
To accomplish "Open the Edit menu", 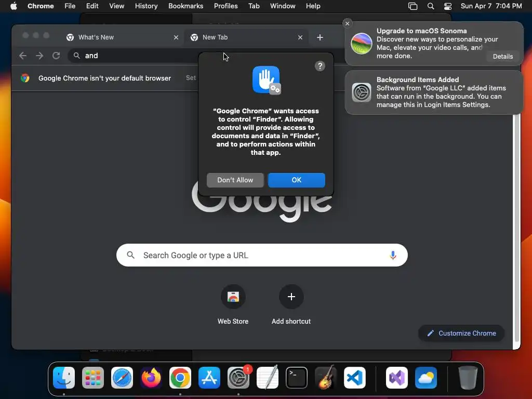I will [92, 6].
